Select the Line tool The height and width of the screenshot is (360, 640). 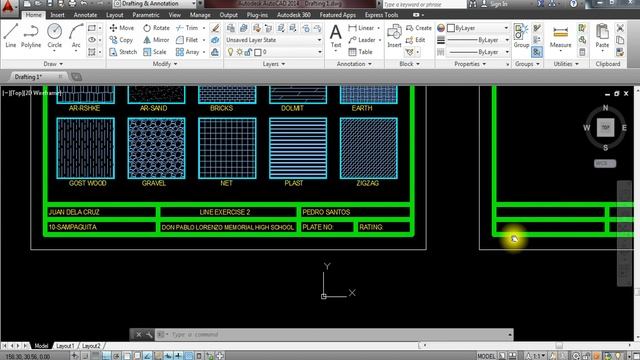[11, 36]
